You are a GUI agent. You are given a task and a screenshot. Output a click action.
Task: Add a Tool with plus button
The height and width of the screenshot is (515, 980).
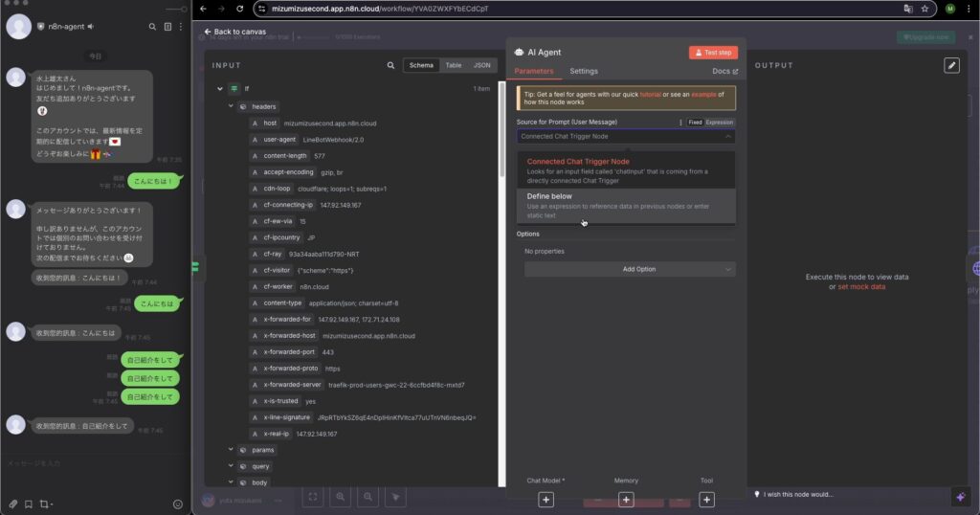point(706,500)
